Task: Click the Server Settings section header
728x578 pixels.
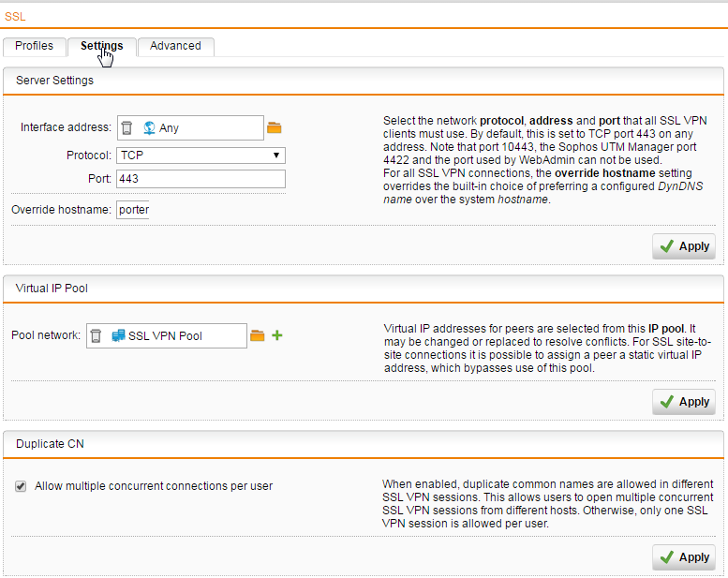Action: 364,81
